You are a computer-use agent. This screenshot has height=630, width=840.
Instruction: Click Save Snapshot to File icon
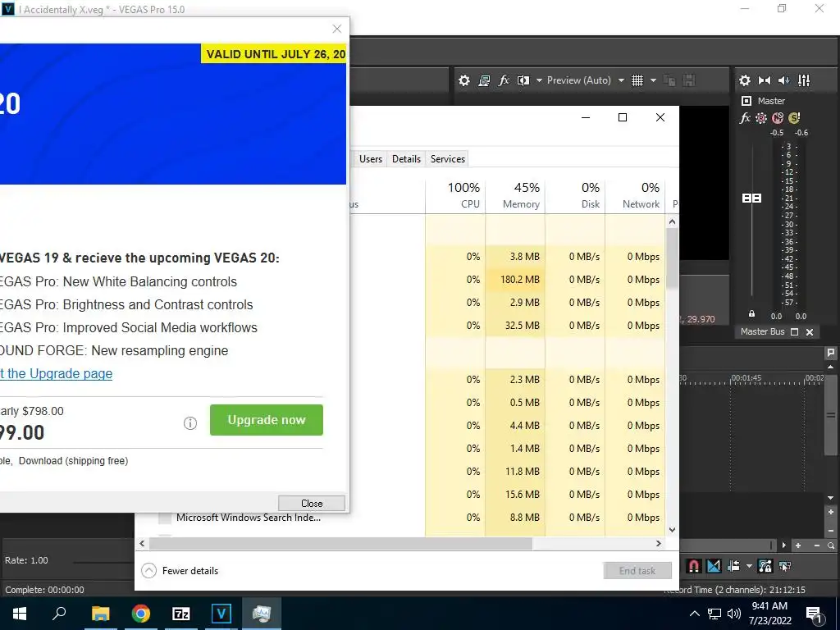tap(689, 80)
